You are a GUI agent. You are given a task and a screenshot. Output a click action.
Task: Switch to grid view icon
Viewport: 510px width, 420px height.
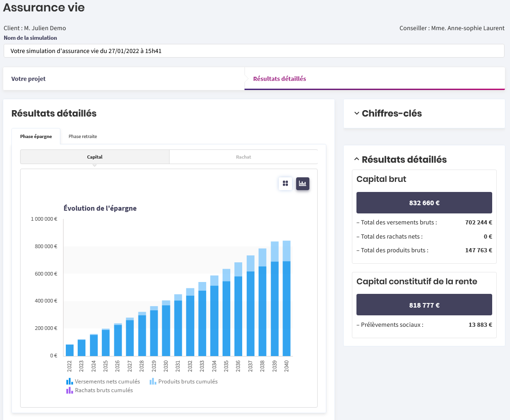point(285,183)
